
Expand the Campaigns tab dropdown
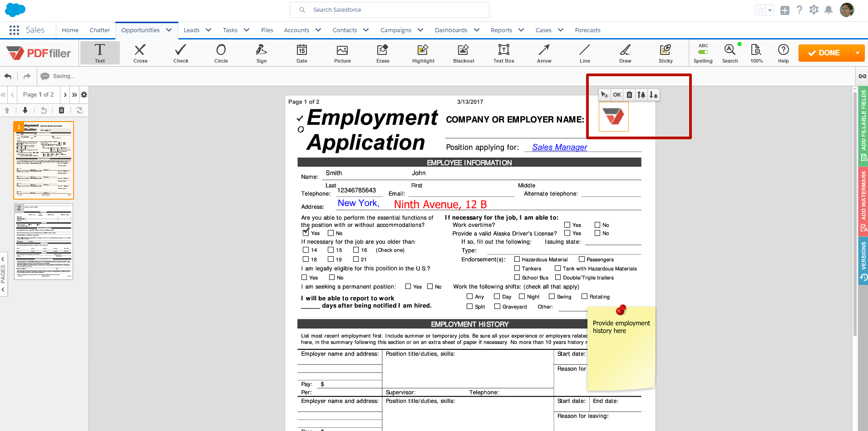point(420,30)
